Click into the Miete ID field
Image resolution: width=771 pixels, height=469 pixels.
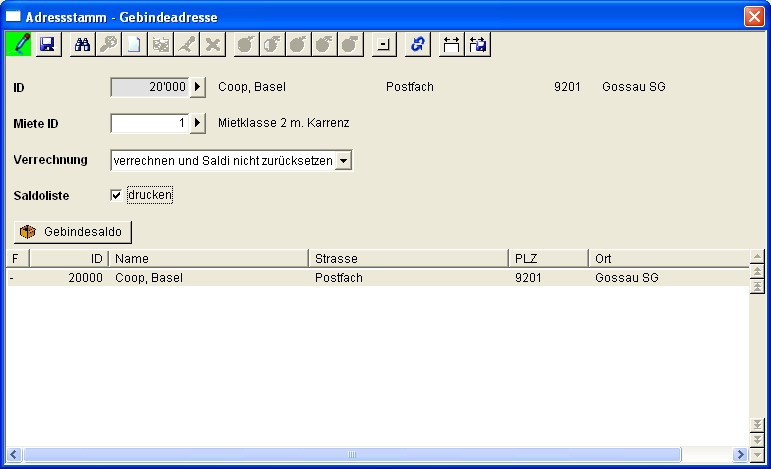click(x=150, y=123)
